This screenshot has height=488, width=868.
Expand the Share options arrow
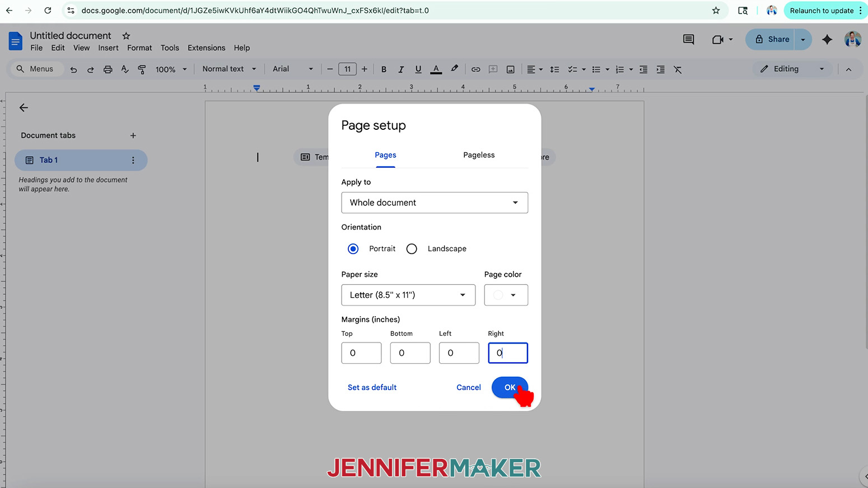(803, 39)
